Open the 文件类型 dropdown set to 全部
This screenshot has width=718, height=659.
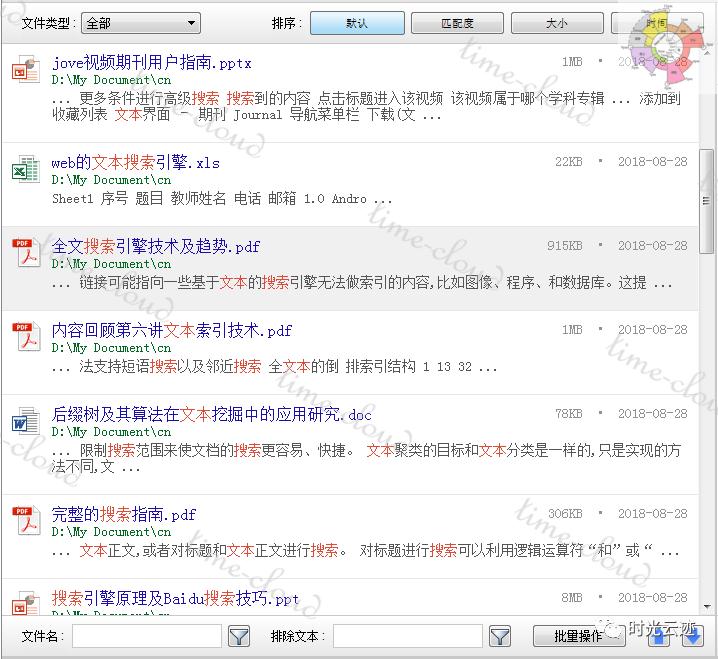click(x=141, y=23)
